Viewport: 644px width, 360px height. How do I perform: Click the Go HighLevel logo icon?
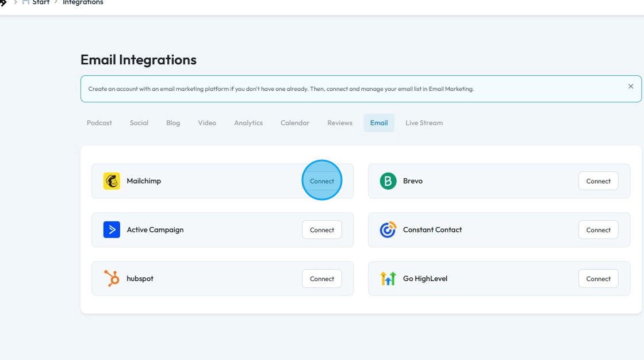[388, 279]
